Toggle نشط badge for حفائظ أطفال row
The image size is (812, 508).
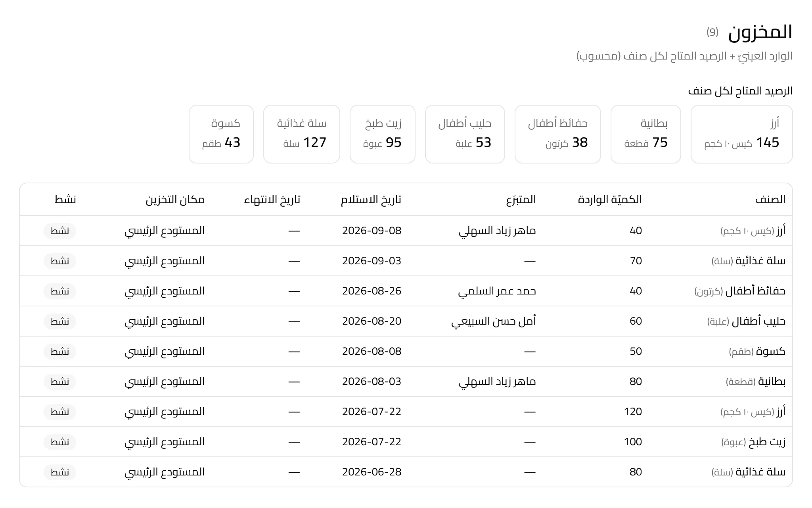60,291
